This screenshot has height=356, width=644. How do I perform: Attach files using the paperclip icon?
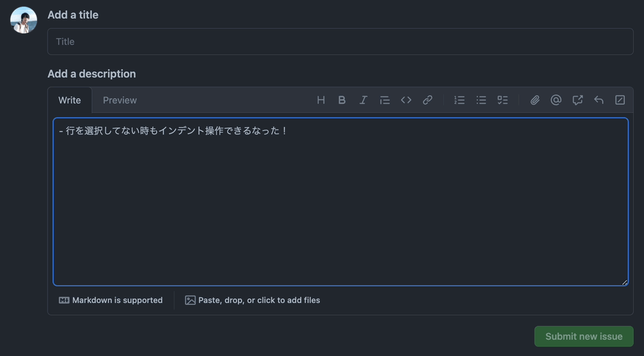pos(535,100)
